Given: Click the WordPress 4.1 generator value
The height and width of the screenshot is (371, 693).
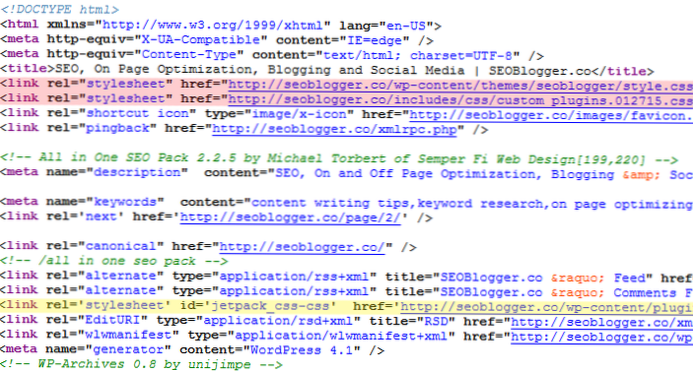Looking at the screenshot, I should point(301,350).
